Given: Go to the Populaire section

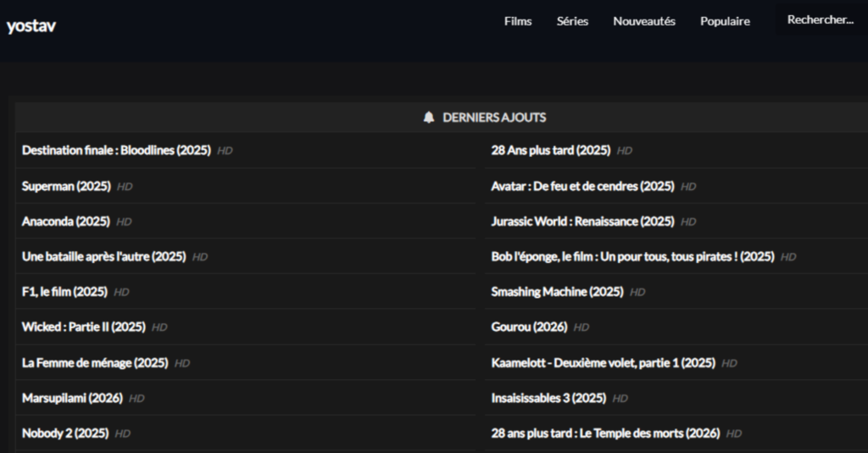Looking at the screenshot, I should pos(725,21).
